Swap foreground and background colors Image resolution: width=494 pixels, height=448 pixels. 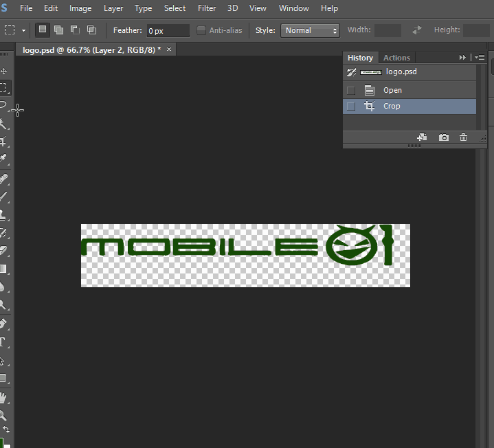coord(6,429)
